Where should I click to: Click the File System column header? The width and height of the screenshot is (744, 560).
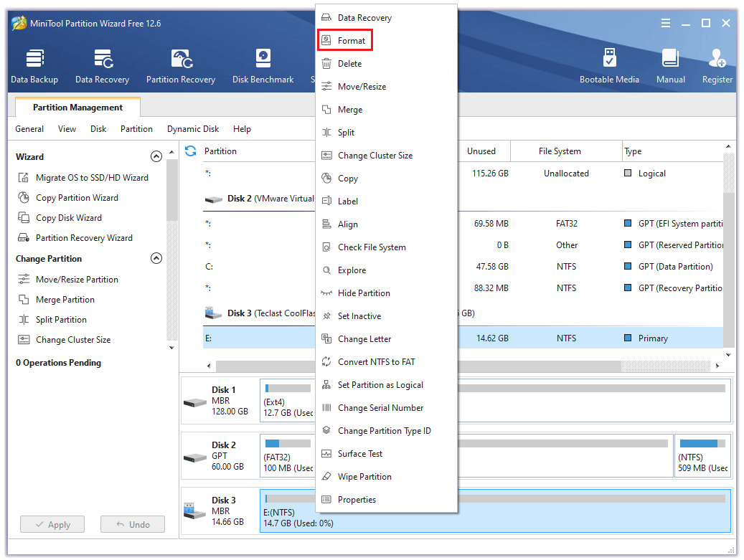click(560, 151)
